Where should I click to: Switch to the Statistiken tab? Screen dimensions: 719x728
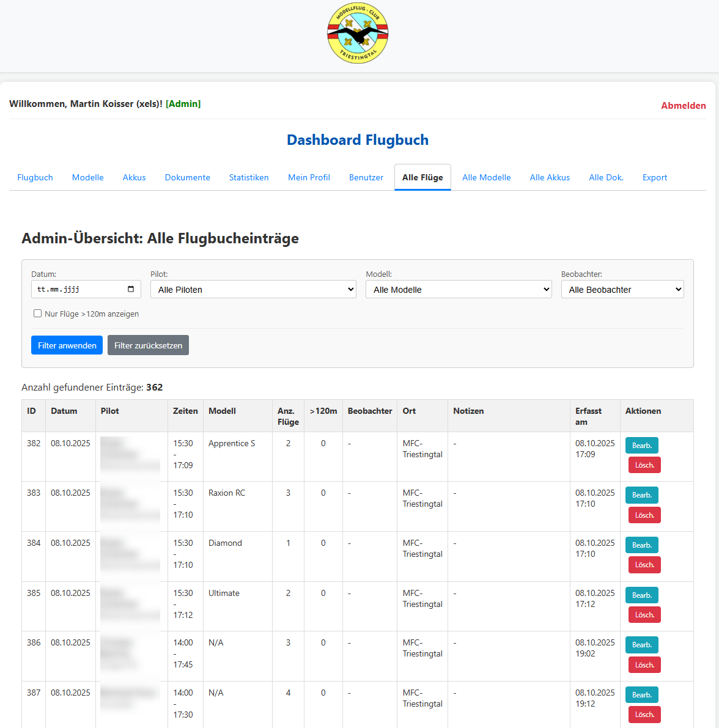[x=249, y=177]
